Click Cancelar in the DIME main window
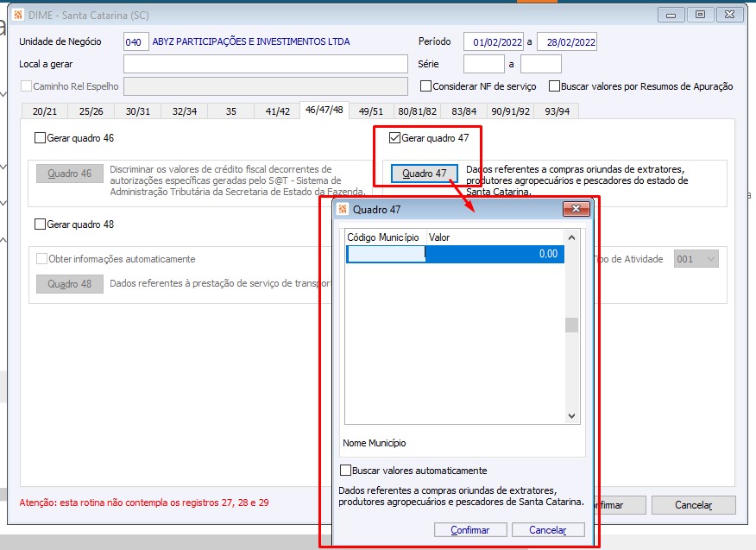The height and width of the screenshot is (550, 756). point(693,505)
